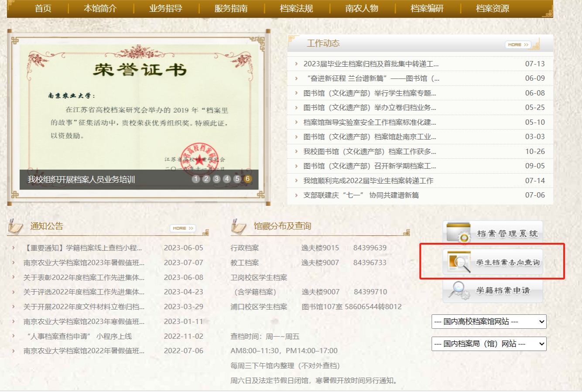Go to slide 1 in carousel

point(196,179)
